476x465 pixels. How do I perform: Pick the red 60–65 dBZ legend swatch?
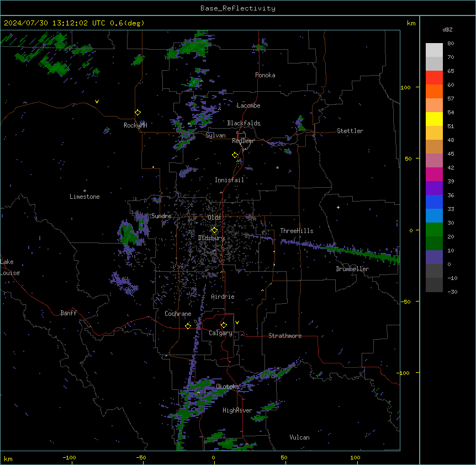click(x=434, y=78)
